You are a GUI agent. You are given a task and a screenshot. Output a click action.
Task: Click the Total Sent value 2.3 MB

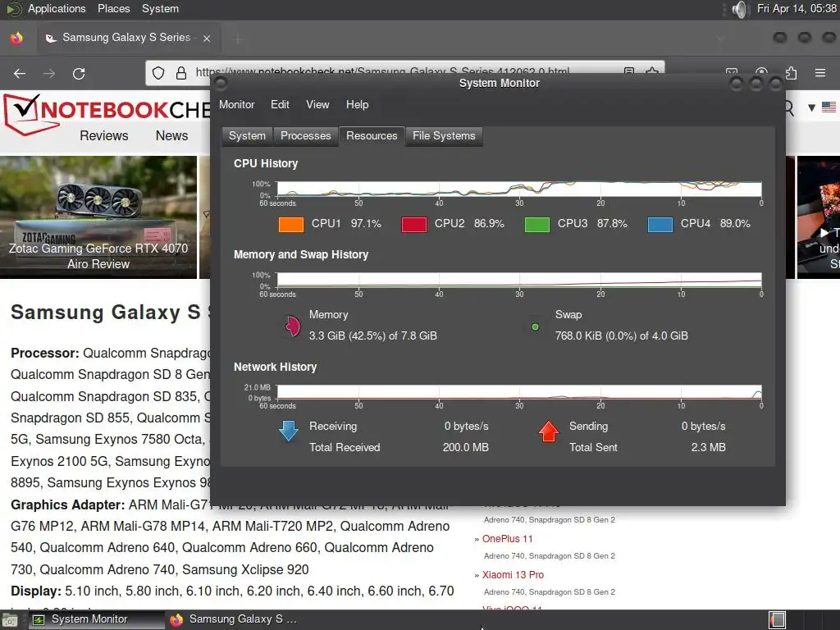[x=708, y=447]
